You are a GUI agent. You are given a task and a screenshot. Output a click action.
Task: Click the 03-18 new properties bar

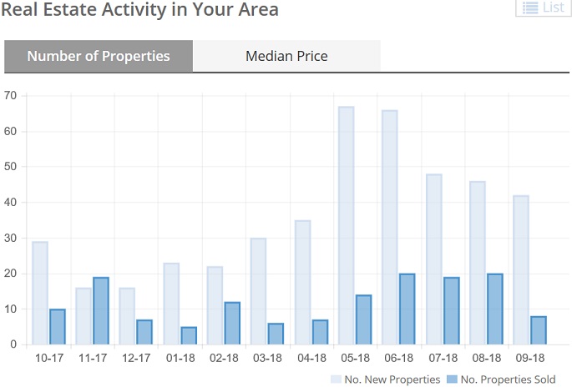coord(258,291)
